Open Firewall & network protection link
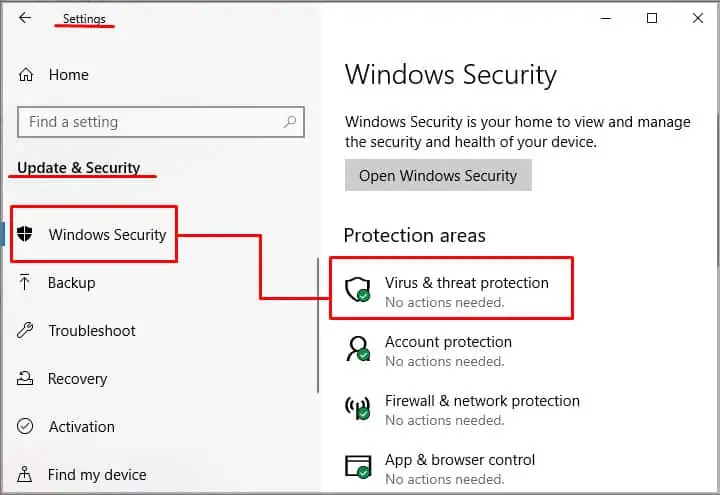 click(482, 401)
